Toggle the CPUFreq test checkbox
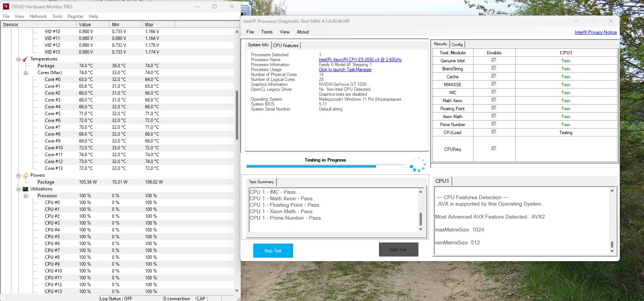This screenshot has height=301, width=644. pos(494,149)
